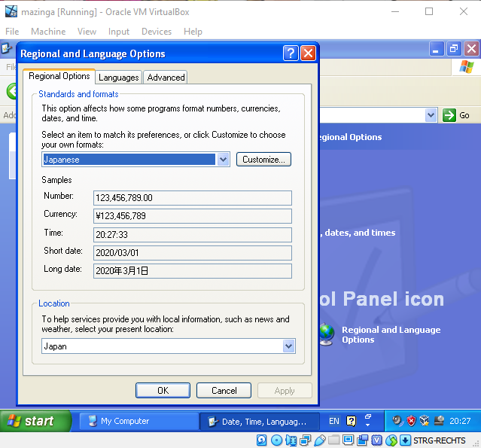The image size is (481, 448).
Task: Click the STRG-RECHTS host key label
Action: click(x=440, y=440)
